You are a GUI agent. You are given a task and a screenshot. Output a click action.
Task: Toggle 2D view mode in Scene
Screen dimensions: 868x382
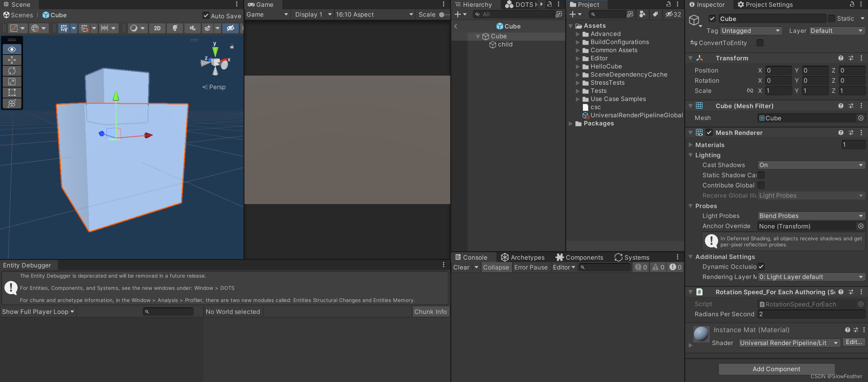click(x=157, y=28)
